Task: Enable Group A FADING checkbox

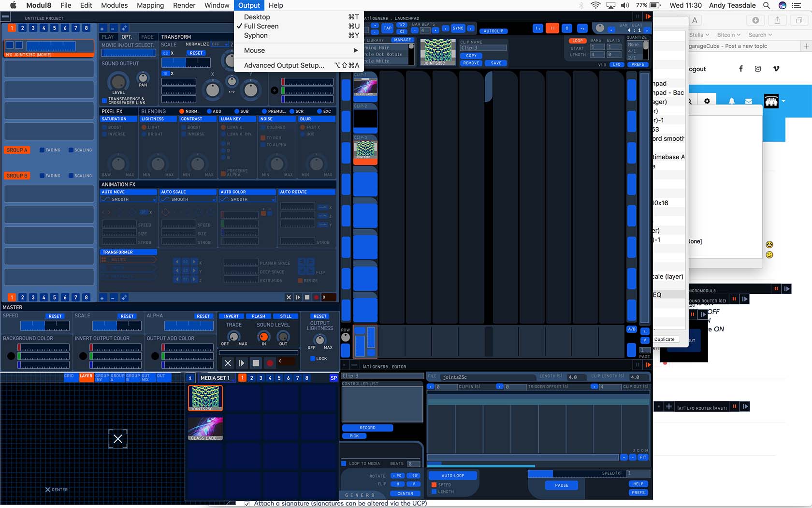Action: coord(42,150)
